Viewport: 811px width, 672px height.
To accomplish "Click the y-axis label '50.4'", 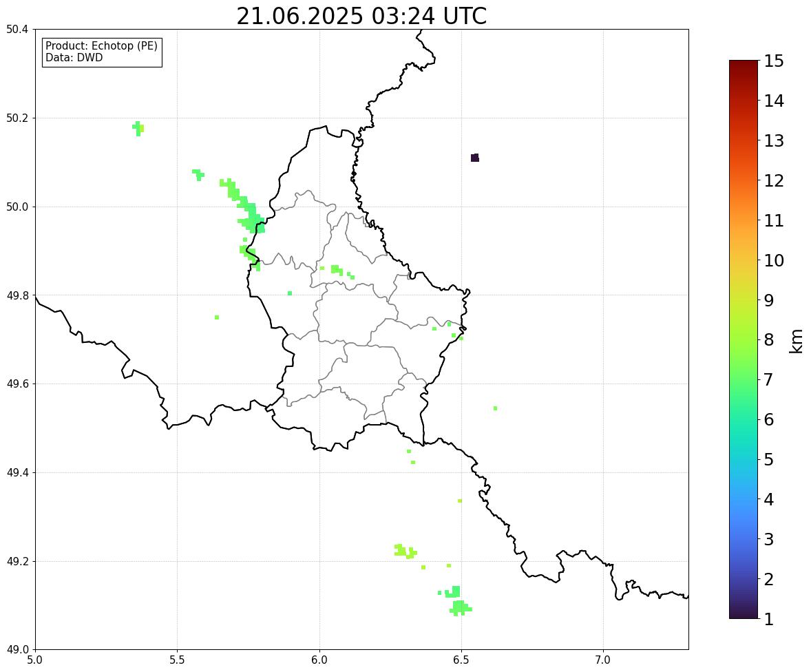I will 17,30.
